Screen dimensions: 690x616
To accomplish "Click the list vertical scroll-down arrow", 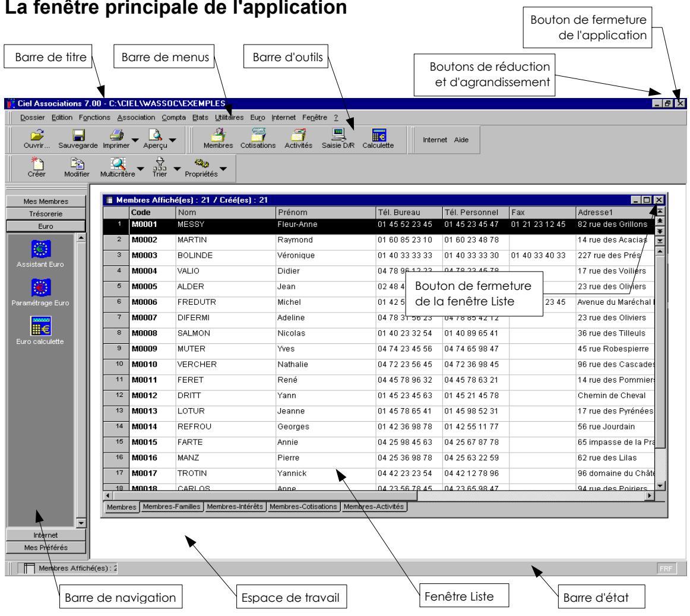I will 660,486.
